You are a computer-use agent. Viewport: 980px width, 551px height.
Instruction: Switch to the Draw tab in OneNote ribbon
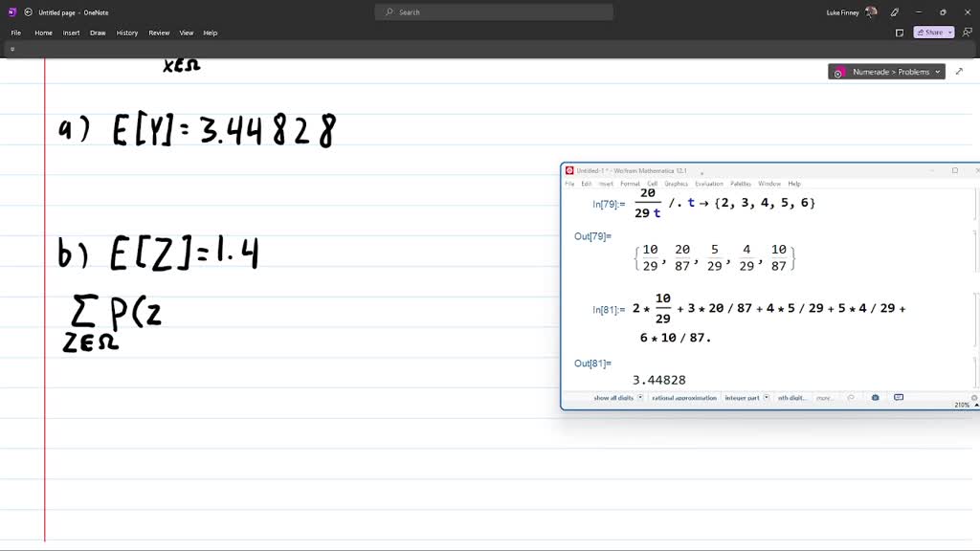click(x=97, y=32)
